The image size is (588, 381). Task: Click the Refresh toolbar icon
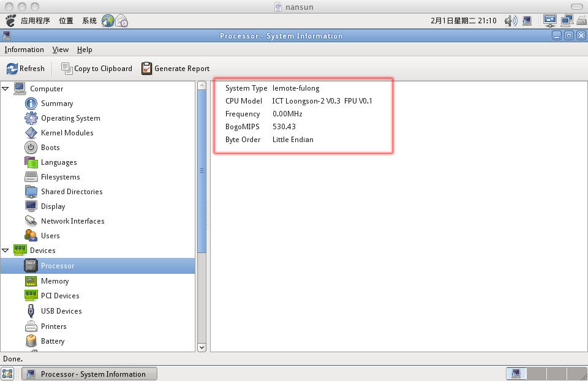pos(12,69)
